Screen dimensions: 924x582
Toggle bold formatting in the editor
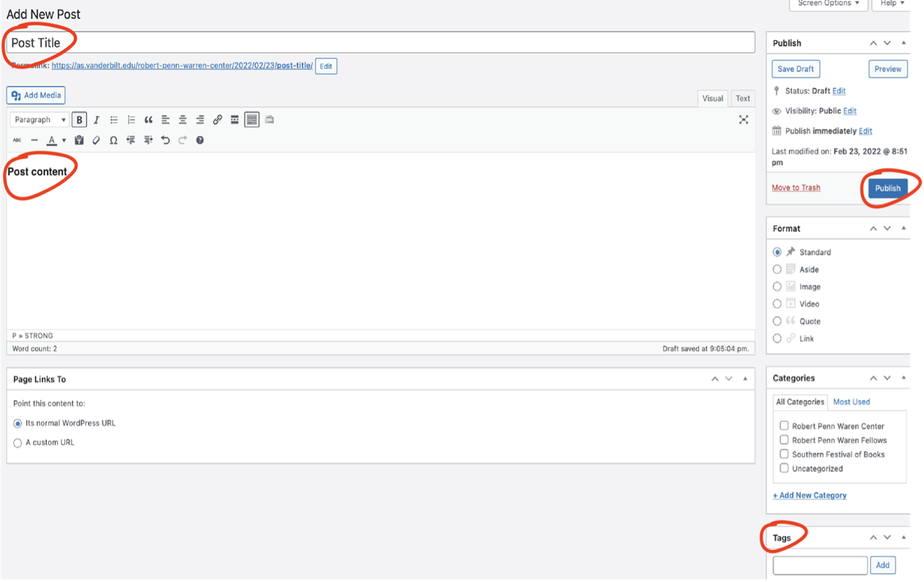tap(79, 119)
